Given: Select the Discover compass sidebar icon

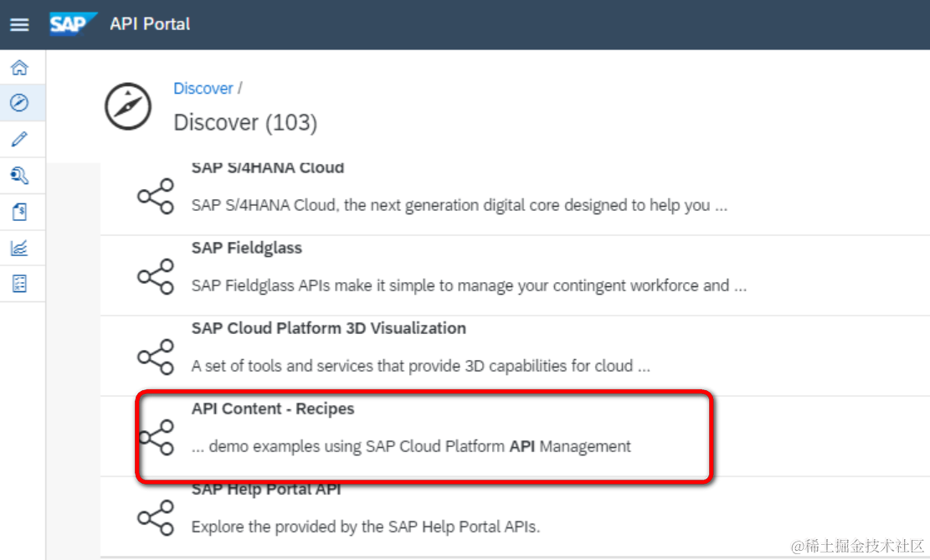Looking at the screenshot, I should click(x=19, y=103).
